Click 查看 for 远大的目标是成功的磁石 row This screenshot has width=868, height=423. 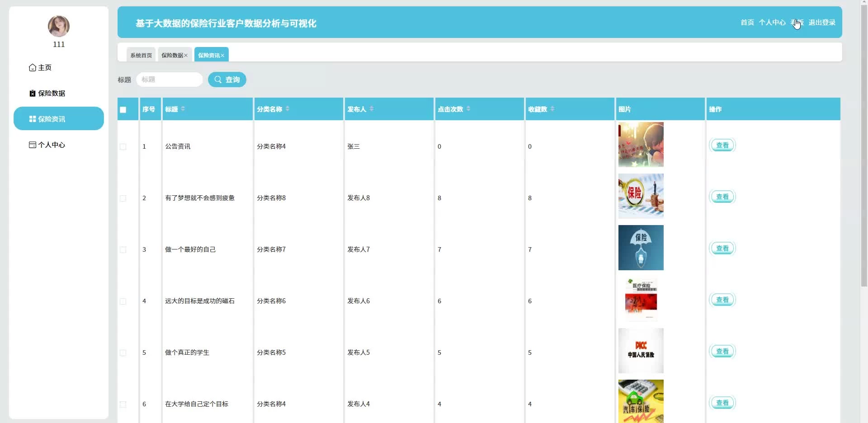point(722,300)
